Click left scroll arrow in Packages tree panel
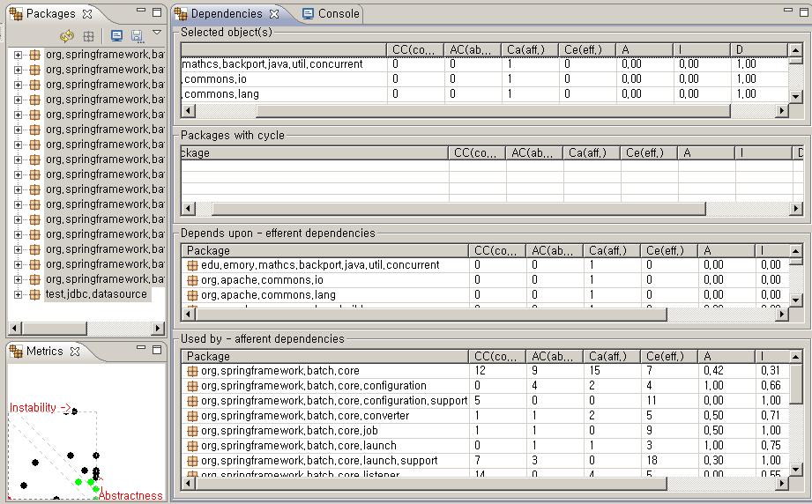The height and width of the screenshot is (504, 812). pos(15,328)
